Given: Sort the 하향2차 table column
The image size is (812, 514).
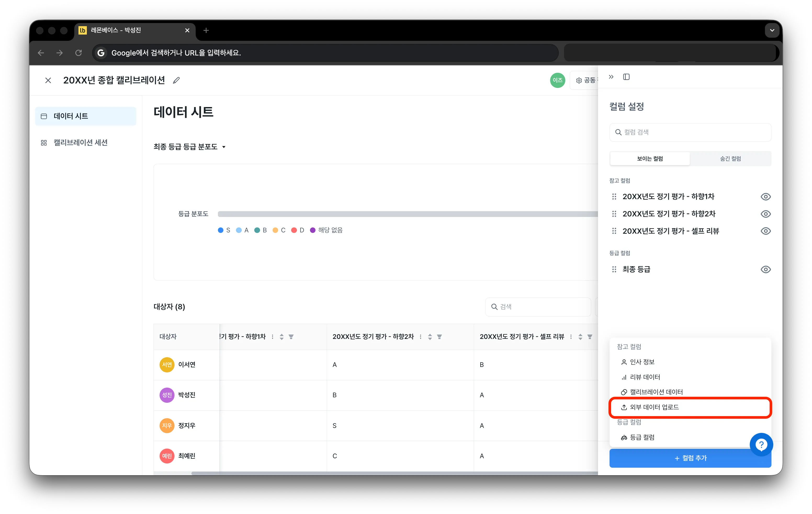Looking at the screenshot, I should click(x=430, y=337).
